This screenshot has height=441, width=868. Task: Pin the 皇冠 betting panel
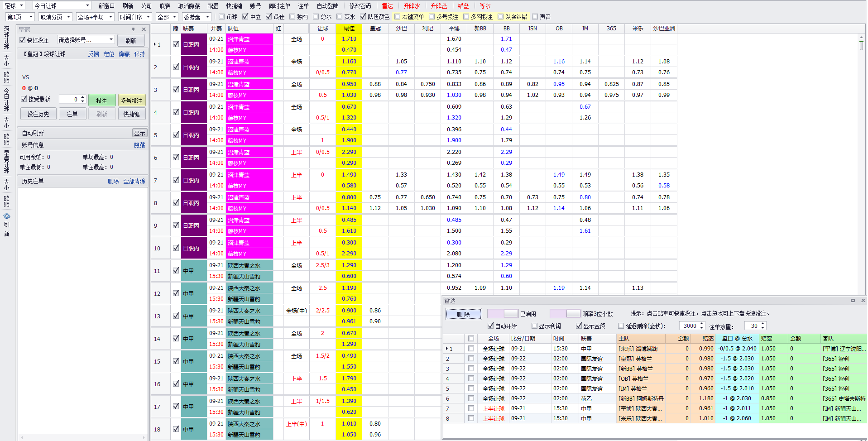tap(133, 29)
